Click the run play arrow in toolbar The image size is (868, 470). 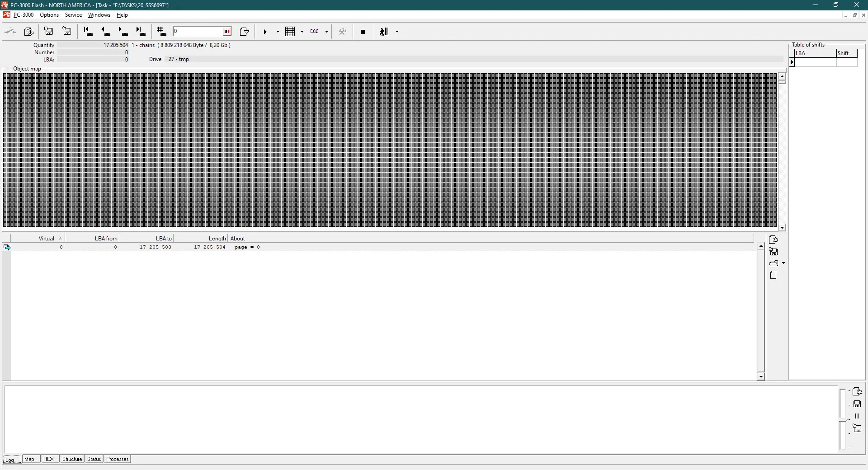pos(265,32)
